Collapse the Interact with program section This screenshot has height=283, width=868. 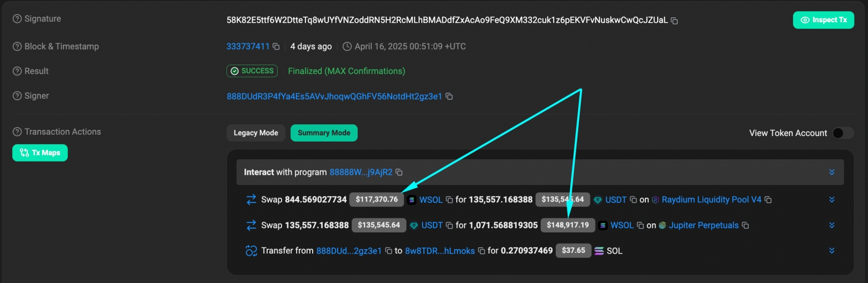[832, 172]
